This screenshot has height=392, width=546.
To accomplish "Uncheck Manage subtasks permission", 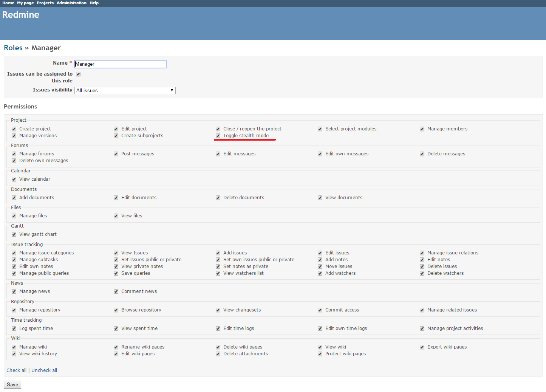I will [14, 260].
